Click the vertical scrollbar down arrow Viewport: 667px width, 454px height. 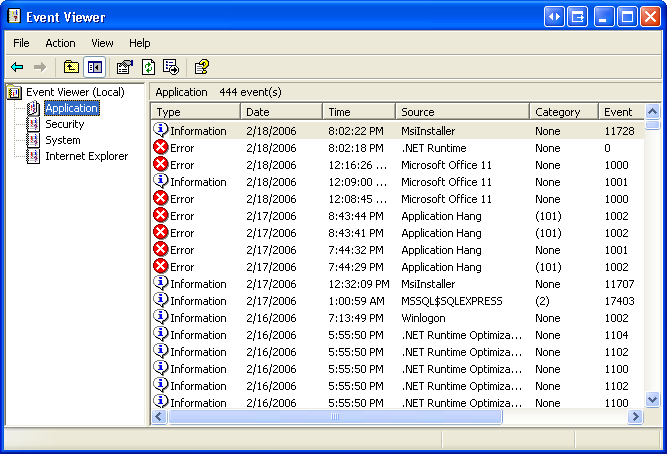pos(652,399)
